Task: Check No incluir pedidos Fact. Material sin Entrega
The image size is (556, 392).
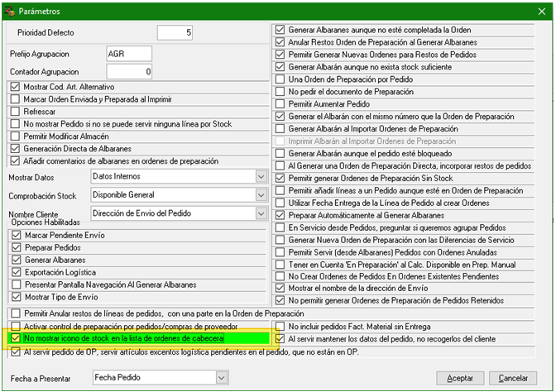Action: 280,327
